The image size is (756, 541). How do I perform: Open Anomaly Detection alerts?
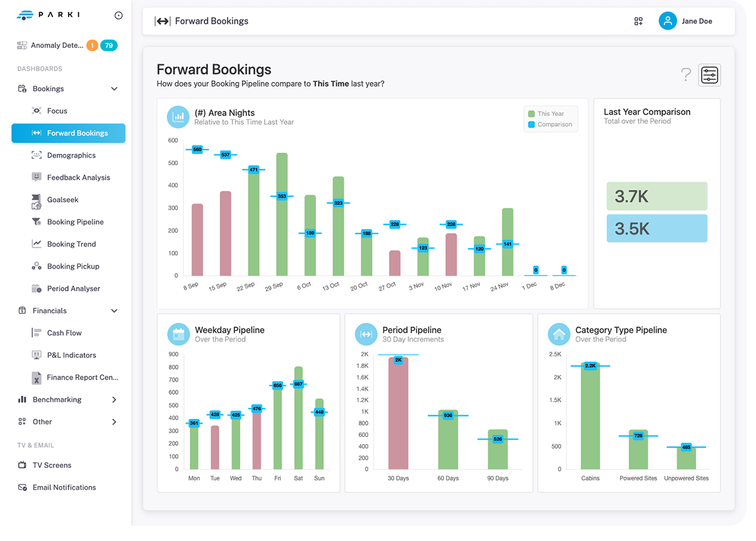click(57, 45)
